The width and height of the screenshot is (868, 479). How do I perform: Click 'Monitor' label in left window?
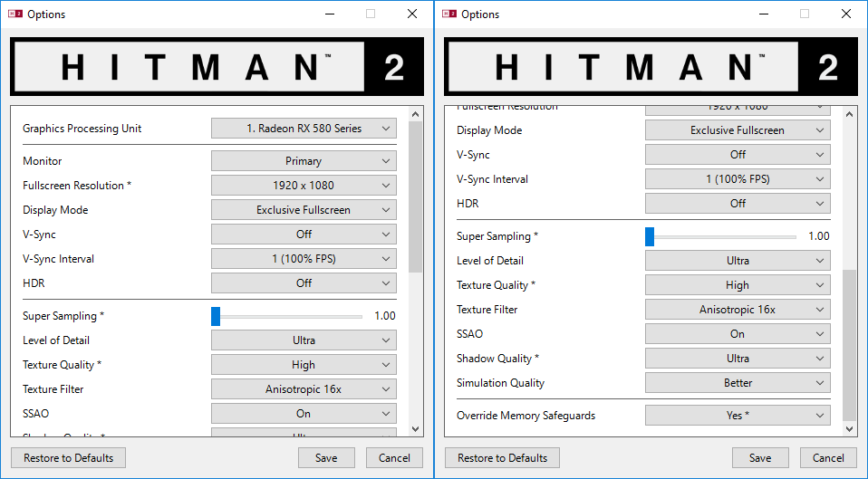coord(42,161)
